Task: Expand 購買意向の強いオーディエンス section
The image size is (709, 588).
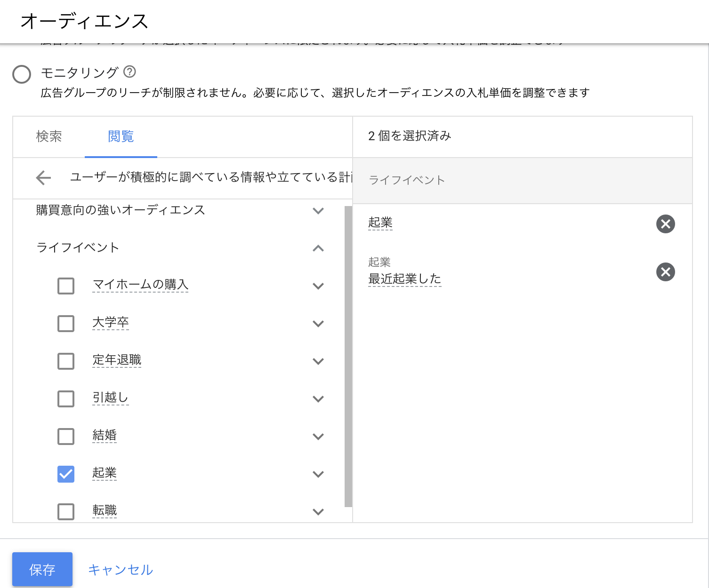Action: 318,211
